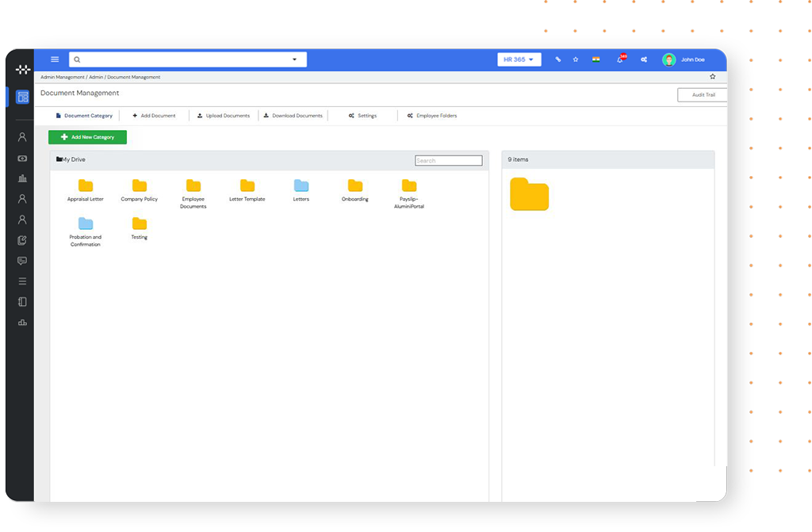Click the app logo at sidebar top

tap(22, 69)
